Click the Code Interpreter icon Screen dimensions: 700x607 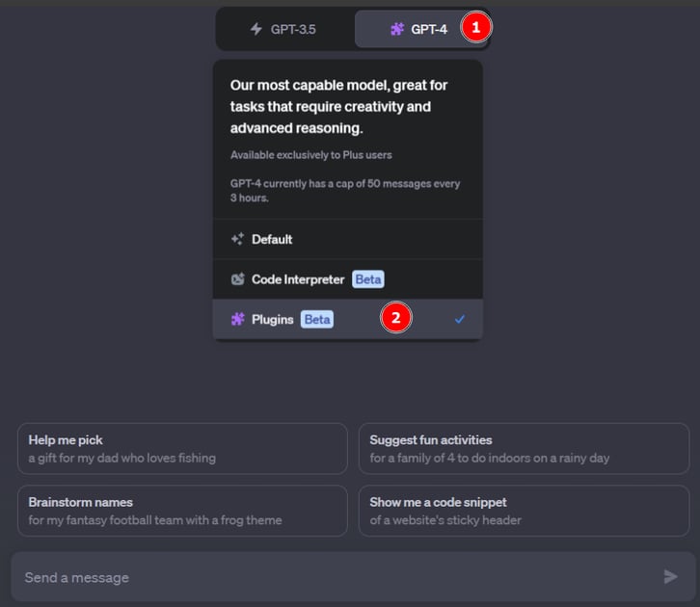237,279
